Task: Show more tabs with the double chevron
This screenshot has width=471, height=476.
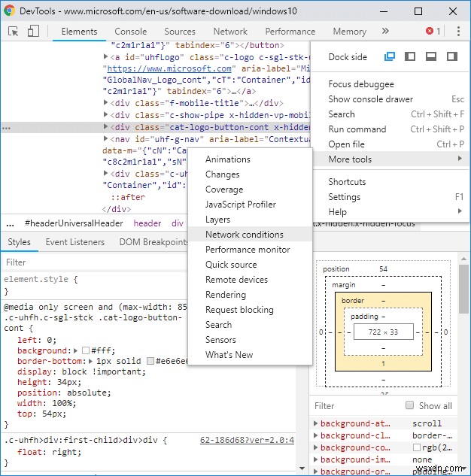Action: click(x=385, y=32)
